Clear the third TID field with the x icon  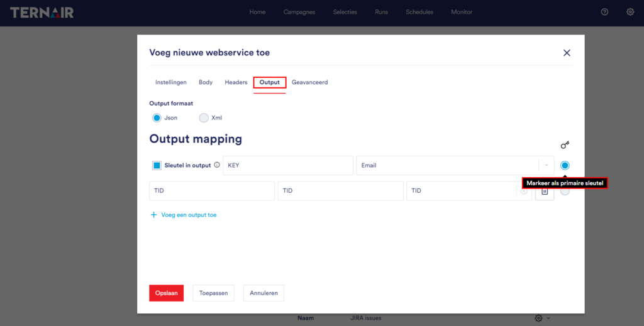coord(524,191)
